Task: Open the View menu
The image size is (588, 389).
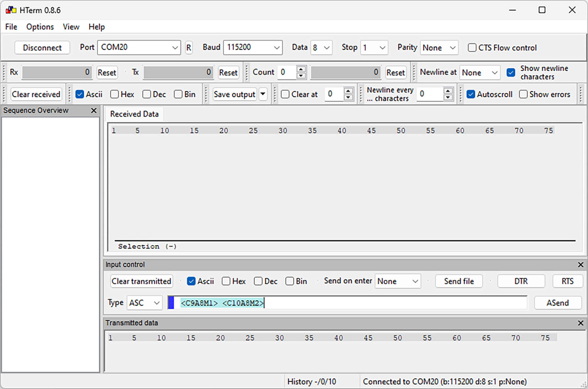Action: tap(71, 27)
